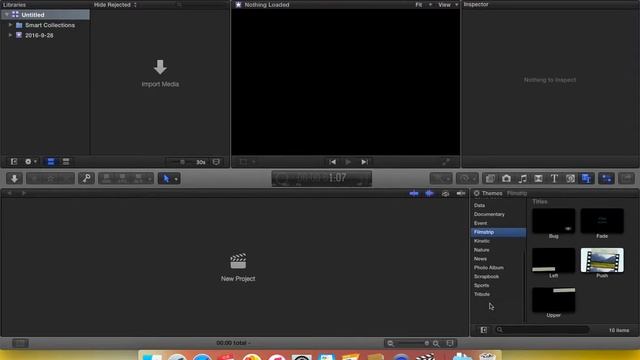640x360 pixels.
Task: Expand Smart Collections folder
Action: coord(10,25)
